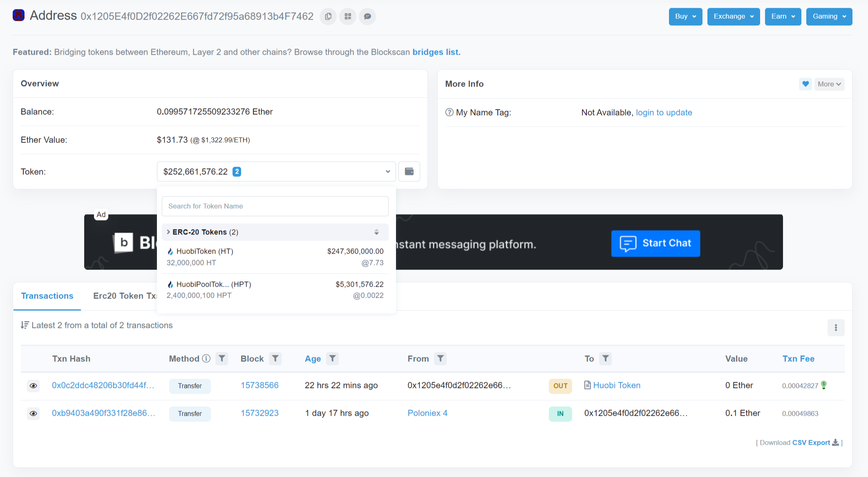Click the full address text 0x1205E4f0D2f...
868x477 pixels.
click(x=197, y=16)
